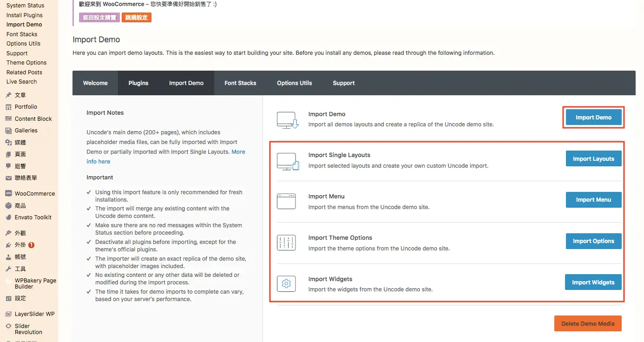Open the 設定 settings icon

[8, 298]
